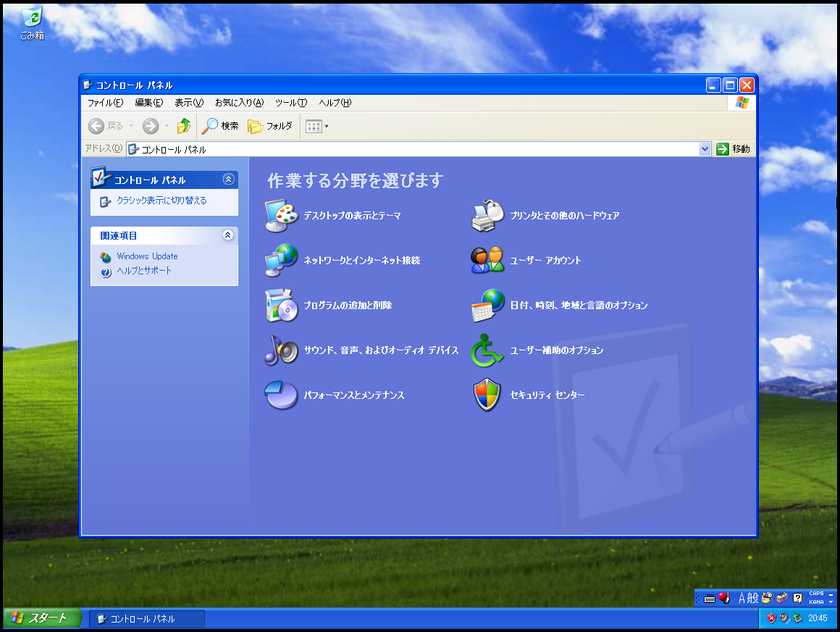
Task: Click the パフォーマンスとメンテナンス text link
Action: [354, 395]
